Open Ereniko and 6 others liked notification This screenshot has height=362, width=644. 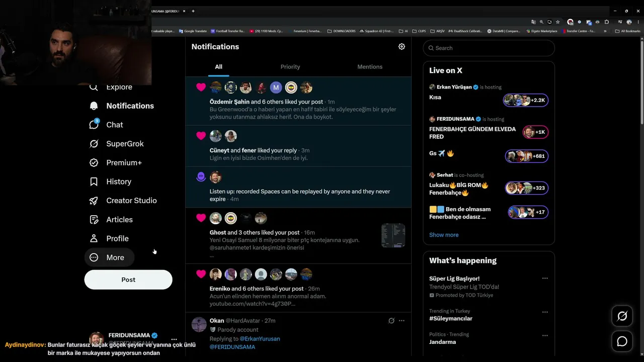coord(298,288)
